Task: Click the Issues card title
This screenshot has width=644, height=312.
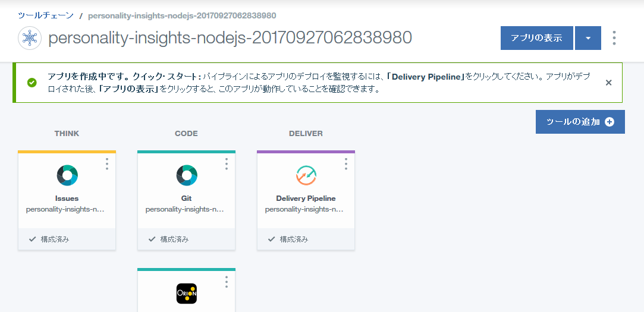Action: coord(67,198)
